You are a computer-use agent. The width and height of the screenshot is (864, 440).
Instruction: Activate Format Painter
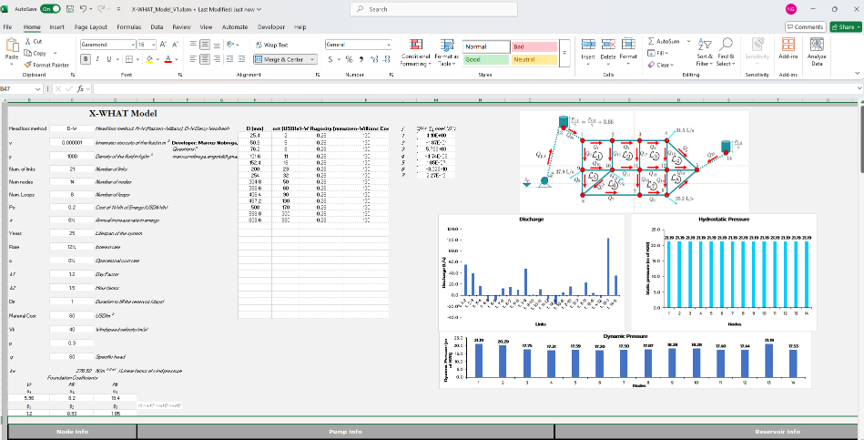(x=47, y=65)
